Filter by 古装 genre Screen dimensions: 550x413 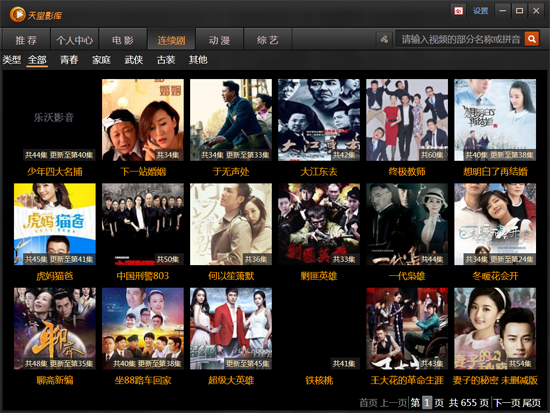pos(166,60)
